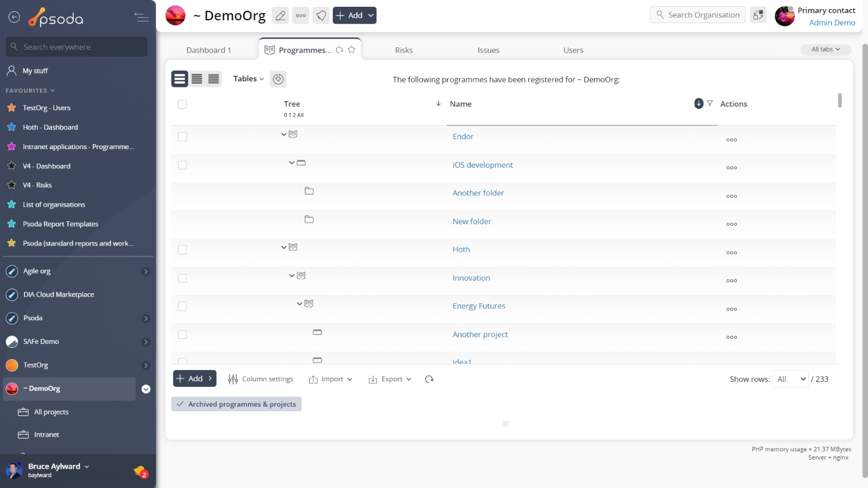Click the Search Organisation field

pyautogui.click(x=698, y=15)
